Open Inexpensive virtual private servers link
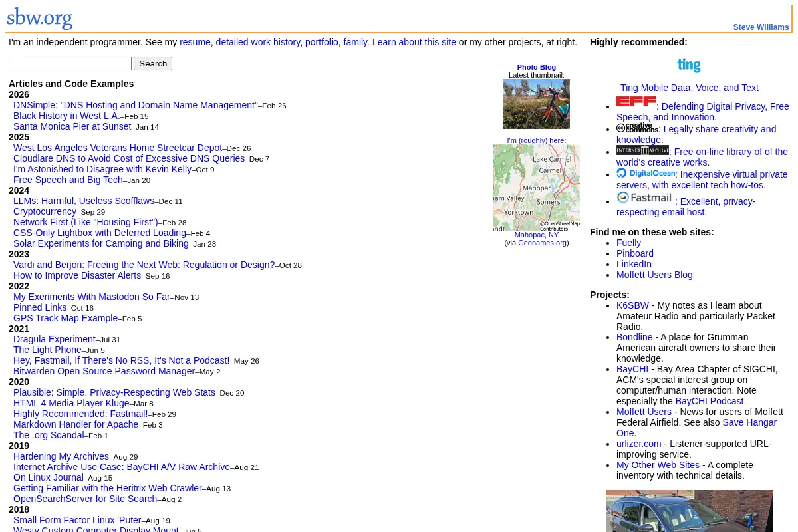This screenshot has width=798, height=532. pos(702,180)
